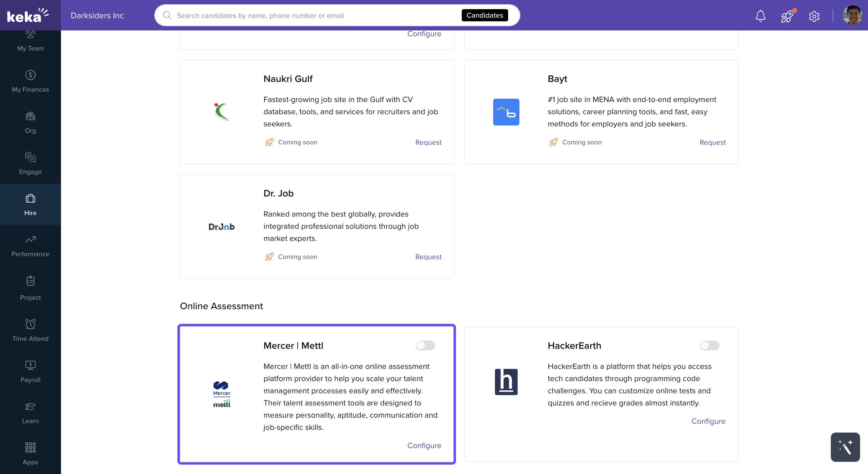Request the Bayt integration

pos(712,142)
